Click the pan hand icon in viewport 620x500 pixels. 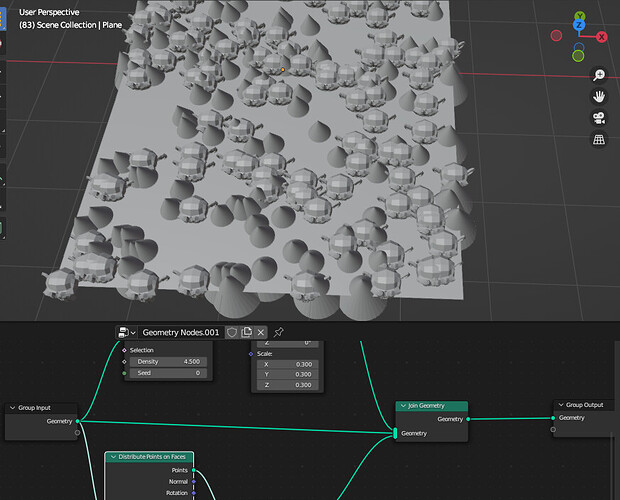click(599, 96)
